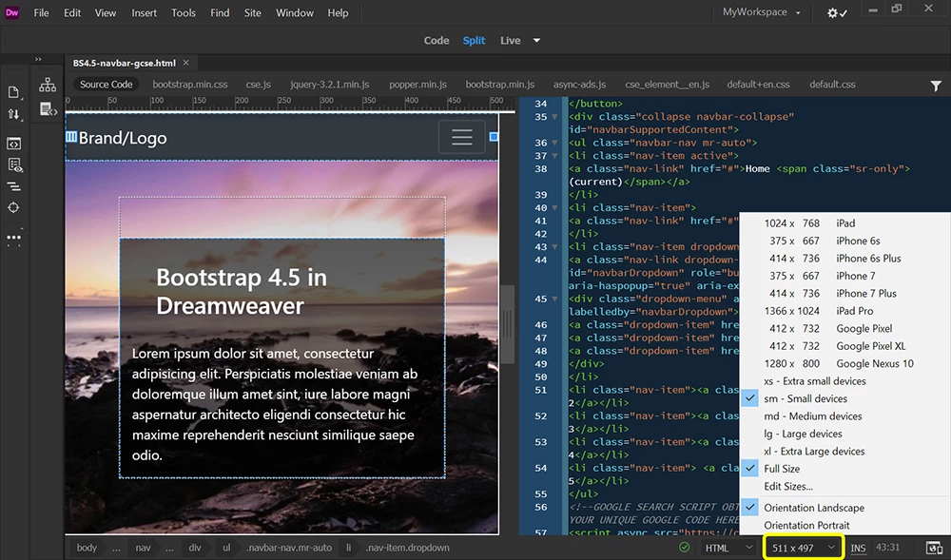Click the Format Source Code icon
Screen dimensions: 951x560
[13, 186]
